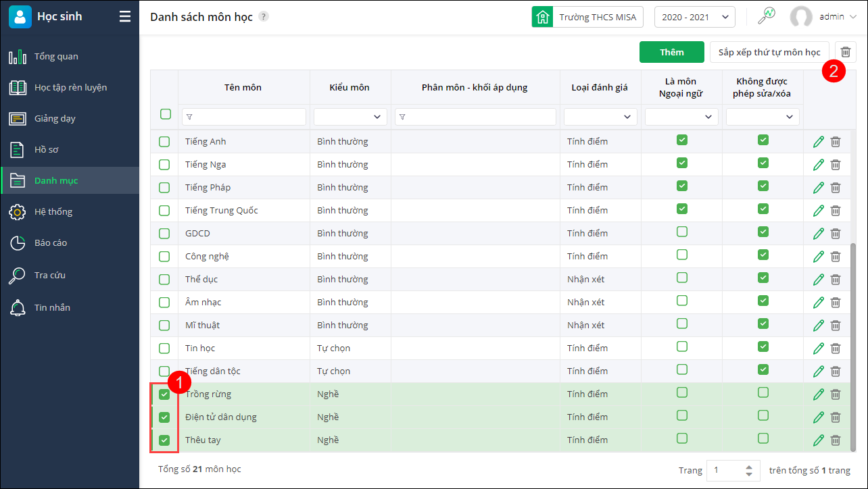
Task: Tick the checkbox for Tin học row
Action: pos(164,349)
